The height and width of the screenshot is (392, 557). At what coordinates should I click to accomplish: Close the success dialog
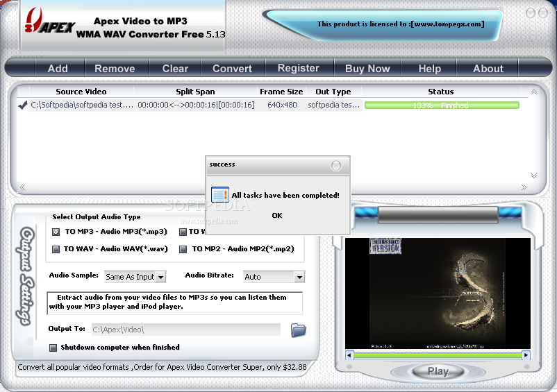tap(335, 166)
